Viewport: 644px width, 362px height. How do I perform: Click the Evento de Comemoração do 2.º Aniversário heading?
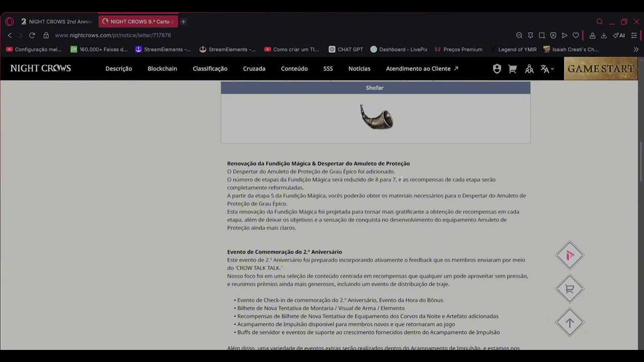pos(284,252)
